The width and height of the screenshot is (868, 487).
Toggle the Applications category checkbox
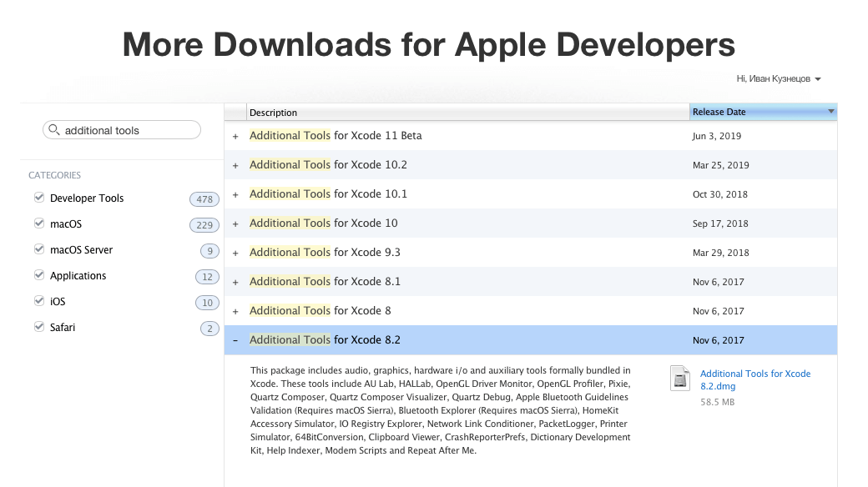point(39,275)
